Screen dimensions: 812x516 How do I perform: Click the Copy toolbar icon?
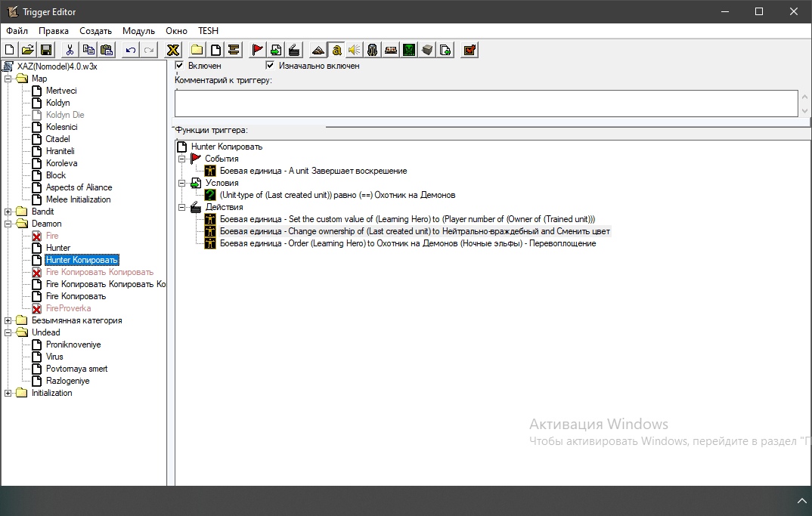88,50
